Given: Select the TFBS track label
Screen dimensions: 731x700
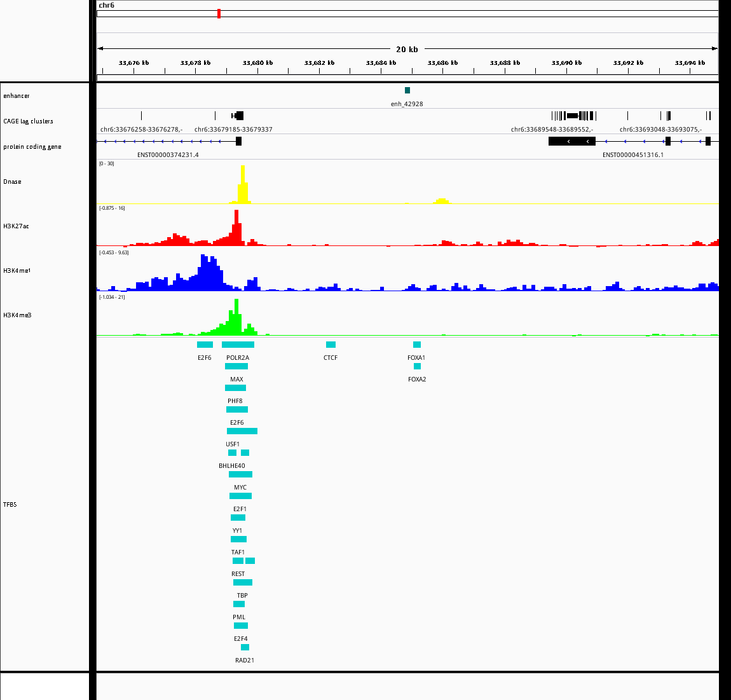Looking at the screenshot, I should point(10,505).
